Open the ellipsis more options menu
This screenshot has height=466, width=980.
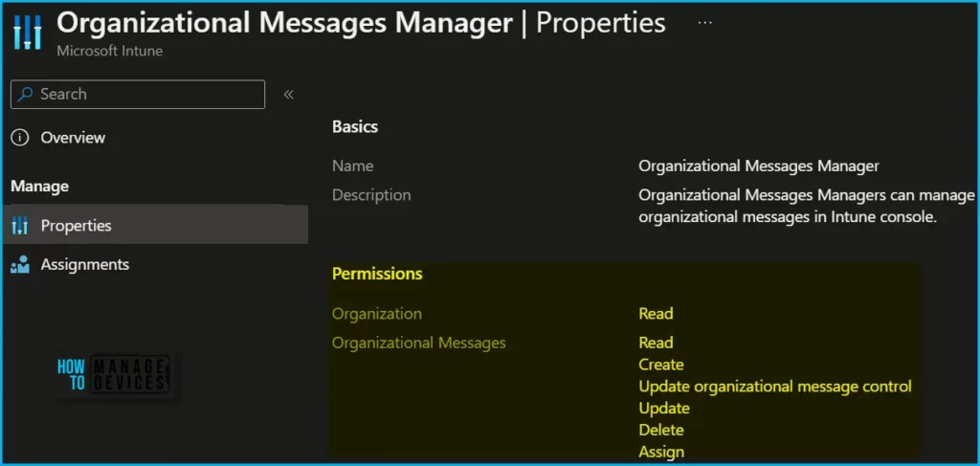click(704, 22)
